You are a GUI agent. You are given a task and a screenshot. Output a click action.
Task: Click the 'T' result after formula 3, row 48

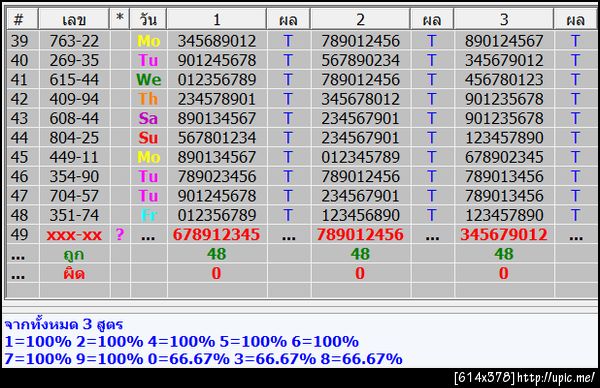[575, 215]
